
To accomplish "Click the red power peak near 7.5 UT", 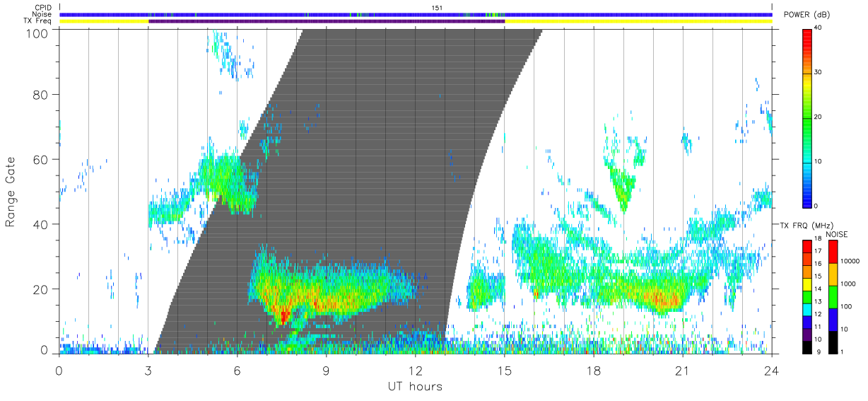I will [x=284, y=315].
